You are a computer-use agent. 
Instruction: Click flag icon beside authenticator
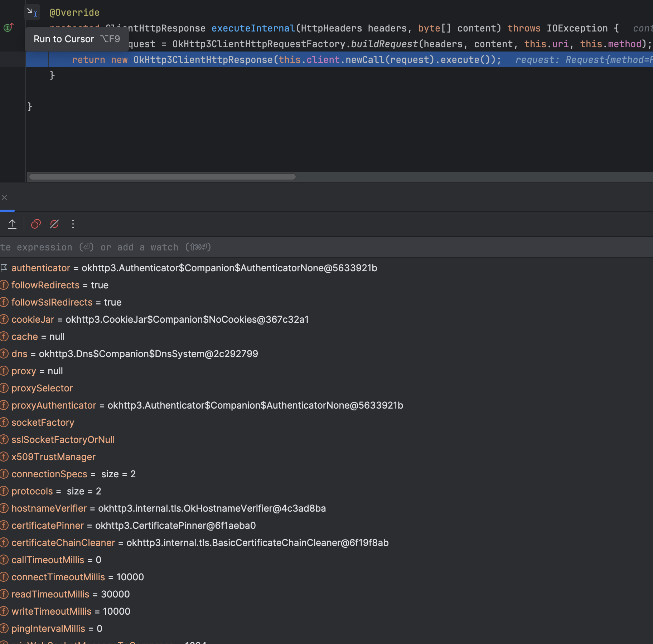pyautogui.click(x=4, y=268)
